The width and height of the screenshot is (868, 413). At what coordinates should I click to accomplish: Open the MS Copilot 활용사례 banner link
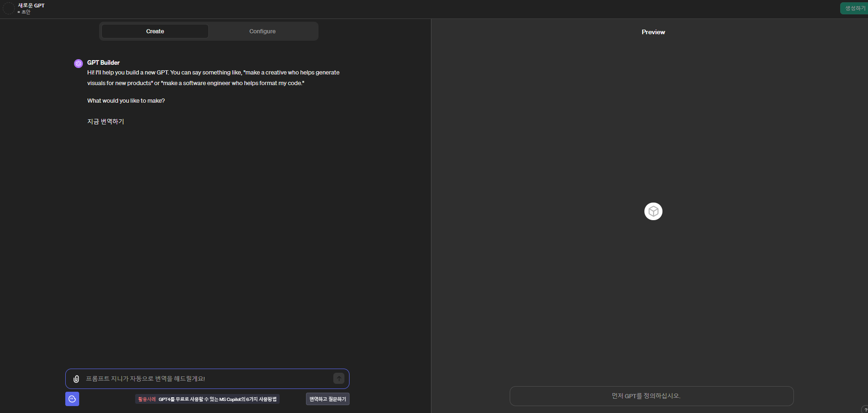tap(207, 399)
